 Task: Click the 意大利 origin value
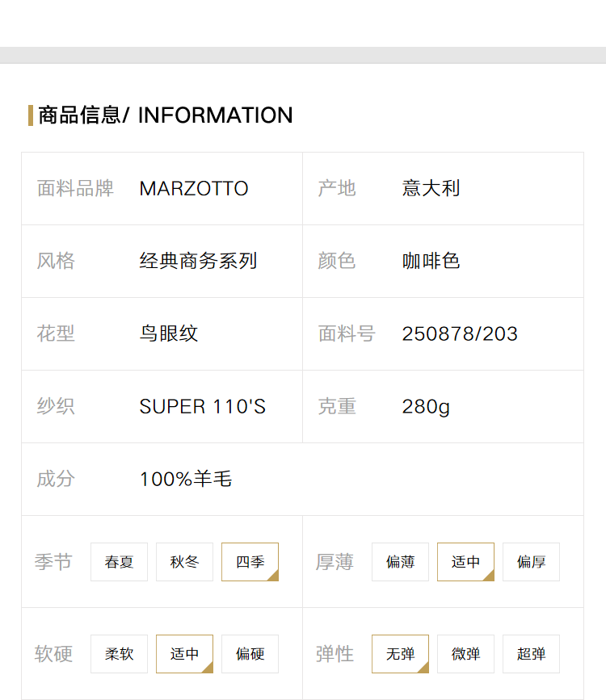click(431, 189)
